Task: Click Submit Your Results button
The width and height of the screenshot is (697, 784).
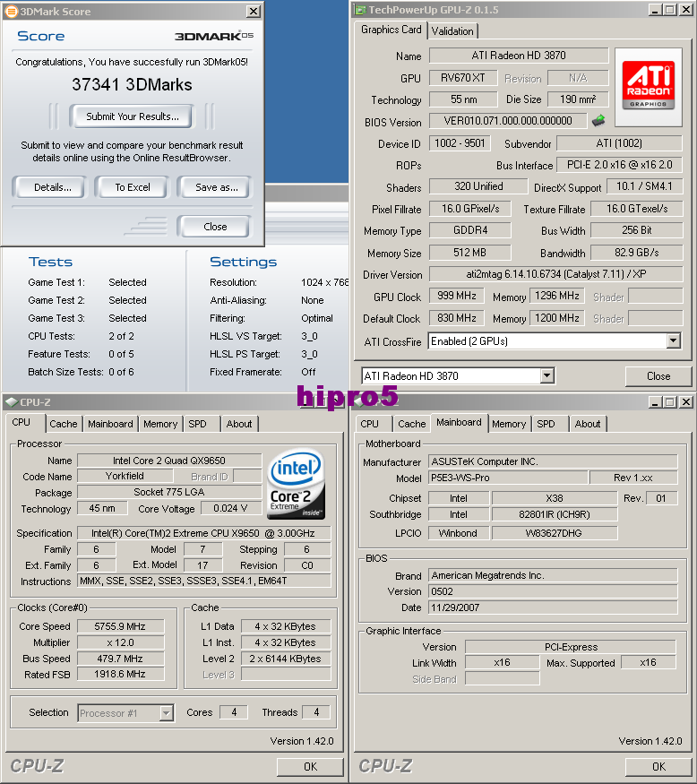Action: click(x=132, y=116)
